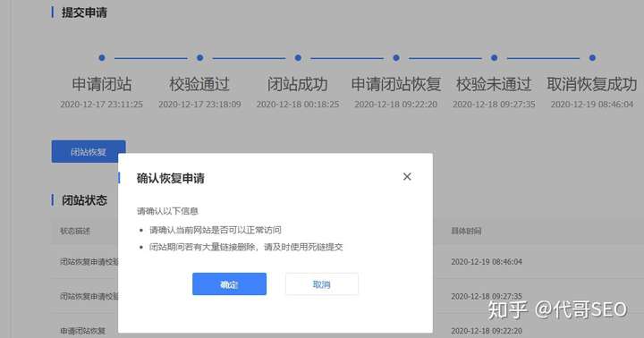Click table cell 2020-12-18 09:27:35 in 具体时间 column

[487, 296]
